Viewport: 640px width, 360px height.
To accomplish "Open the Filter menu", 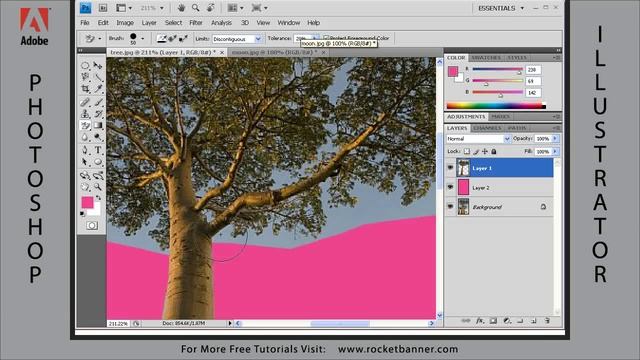I will click(196, 23).
